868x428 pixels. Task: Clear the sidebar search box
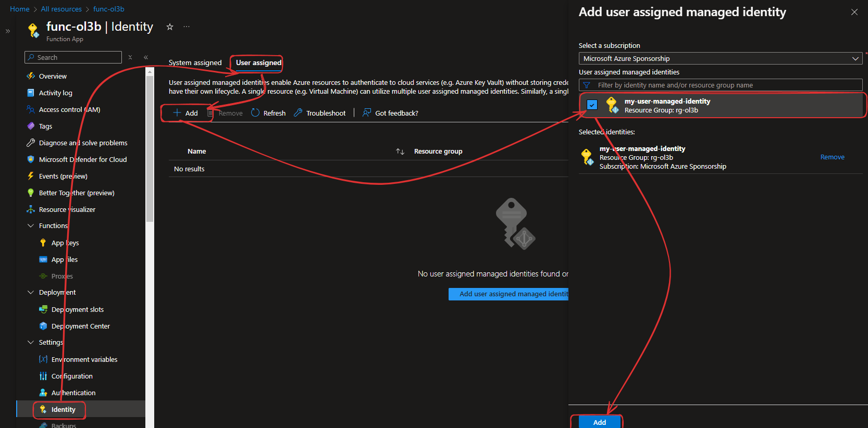[130, 57]
